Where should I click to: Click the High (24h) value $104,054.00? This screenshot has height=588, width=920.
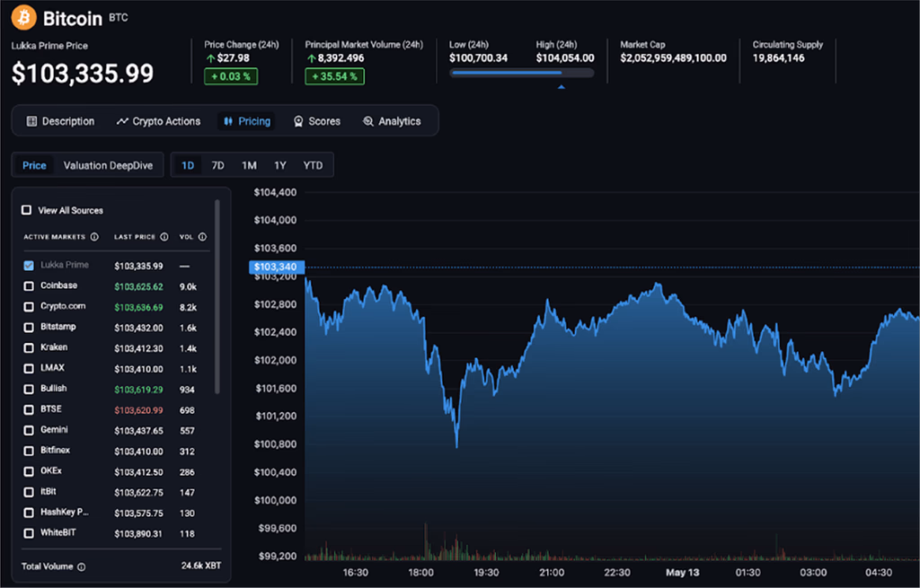pyautogui.click(x=565, y=58)
